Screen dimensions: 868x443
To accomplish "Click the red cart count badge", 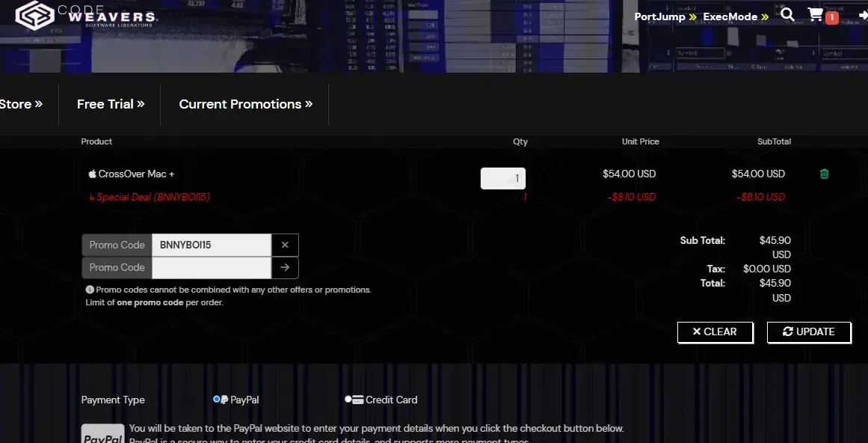I will 831,18.
